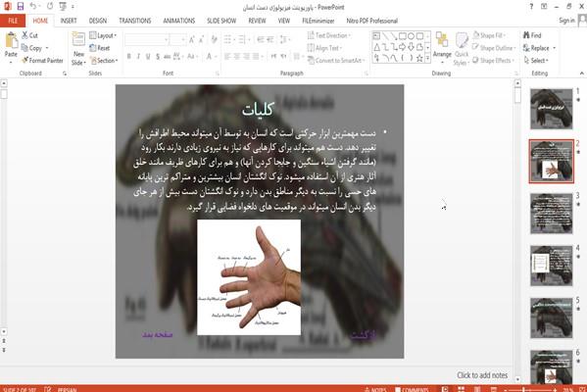Switch to the INSERT tab
The image size is (587, 392).
coord(69,21)
